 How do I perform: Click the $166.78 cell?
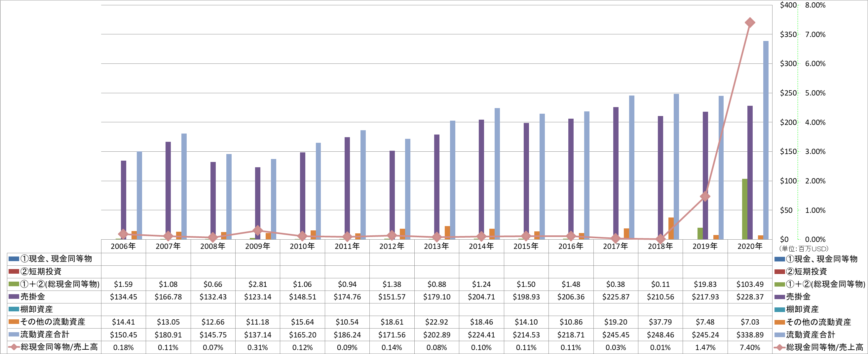click(x=168, y=297)
